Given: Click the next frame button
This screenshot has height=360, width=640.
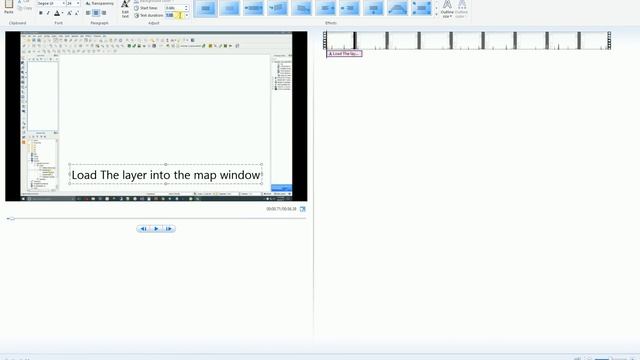Looking at the screenshot, I should point(169,229).
